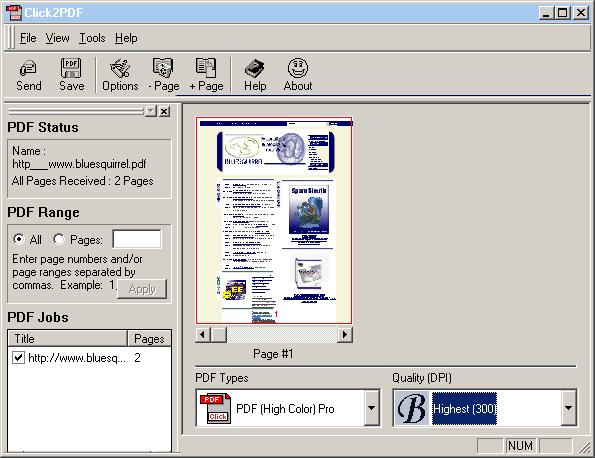
Task: Click the PDF Click icon in PDF Types
Action: coord(215,409)
